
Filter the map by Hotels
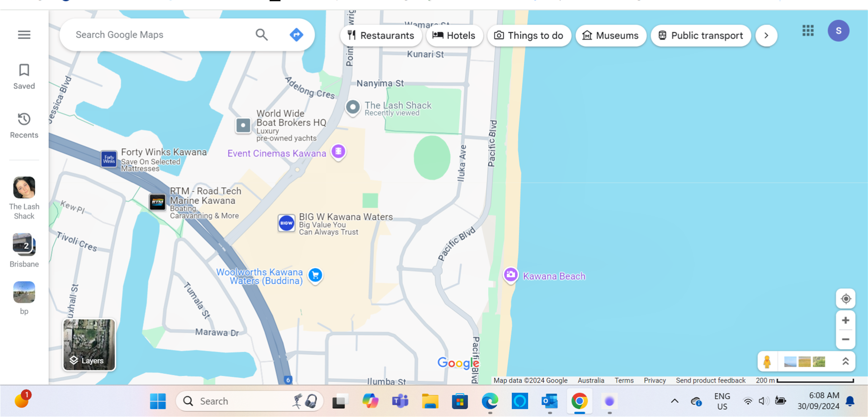tap(454, 35)
